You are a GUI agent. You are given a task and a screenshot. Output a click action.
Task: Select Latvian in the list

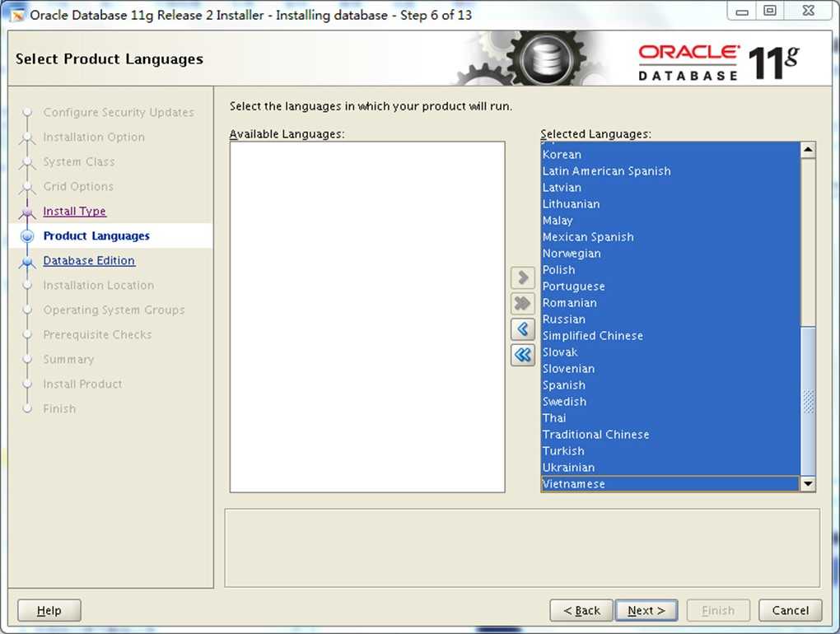tap(670, 188)
